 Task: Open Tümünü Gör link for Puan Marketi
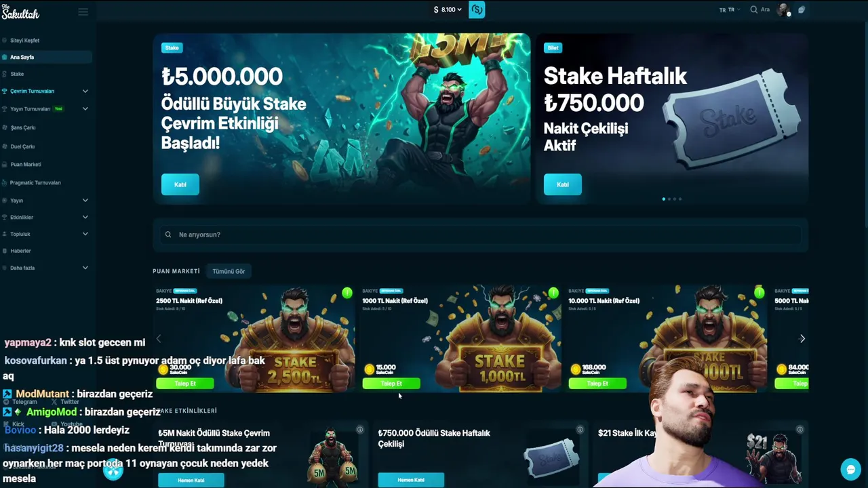pos(229,271)
